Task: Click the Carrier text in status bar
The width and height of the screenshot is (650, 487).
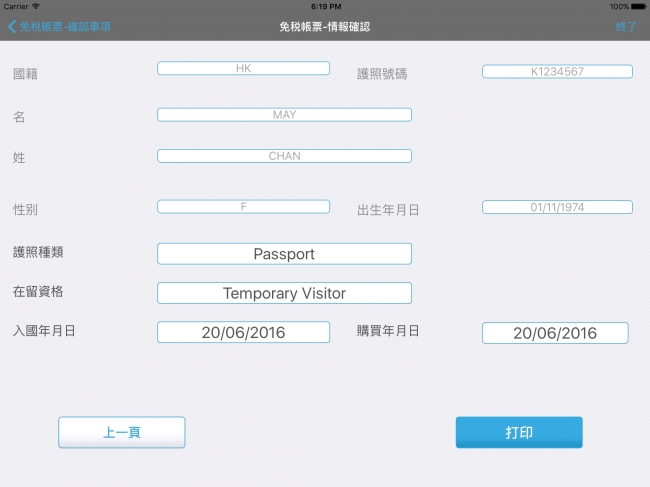Action: tap(16, 7)
